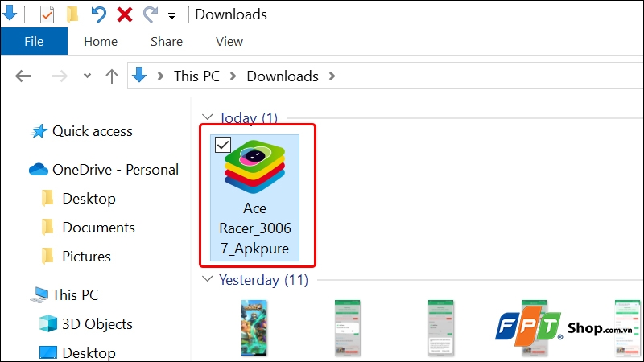Select This PC in navigation pane
The width and height of the screenshot is (644, 362).
coord(75,294)
